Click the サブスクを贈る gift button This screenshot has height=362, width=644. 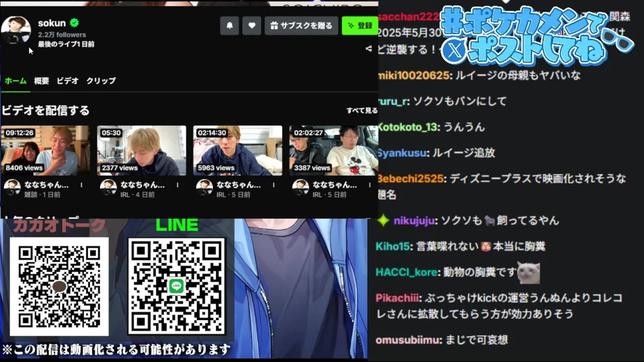click(301, 26)
